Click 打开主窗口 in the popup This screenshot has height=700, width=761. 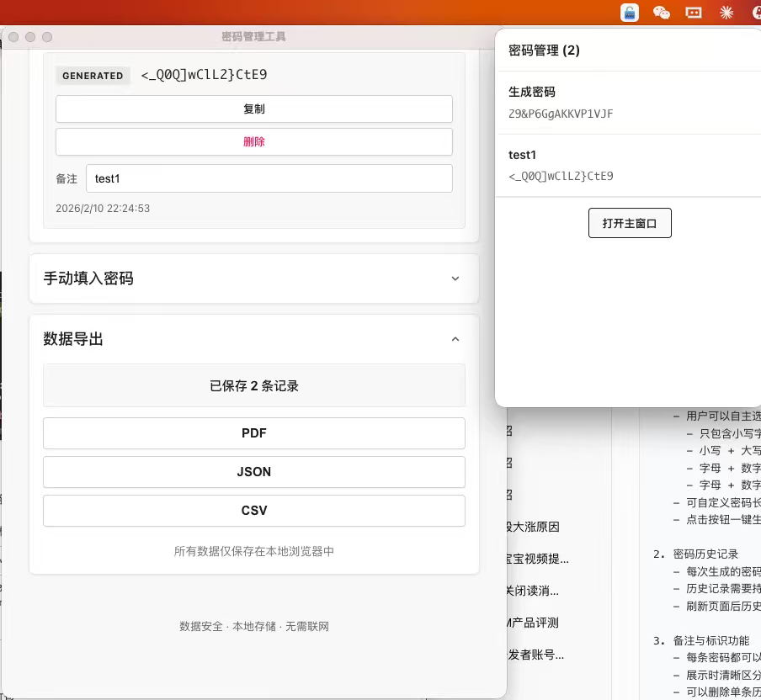coord(630,223)
